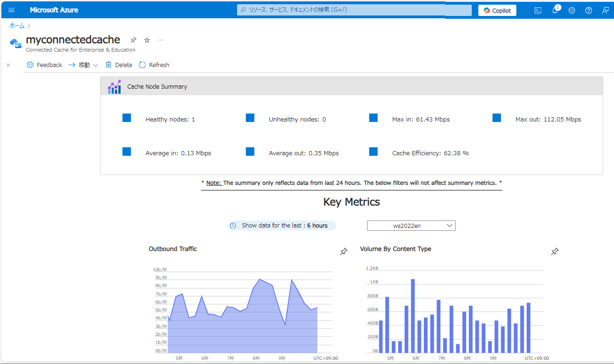Click the Key Metrics heading
This screenshot has width=614, height=364.
click(x=352, y=202)
